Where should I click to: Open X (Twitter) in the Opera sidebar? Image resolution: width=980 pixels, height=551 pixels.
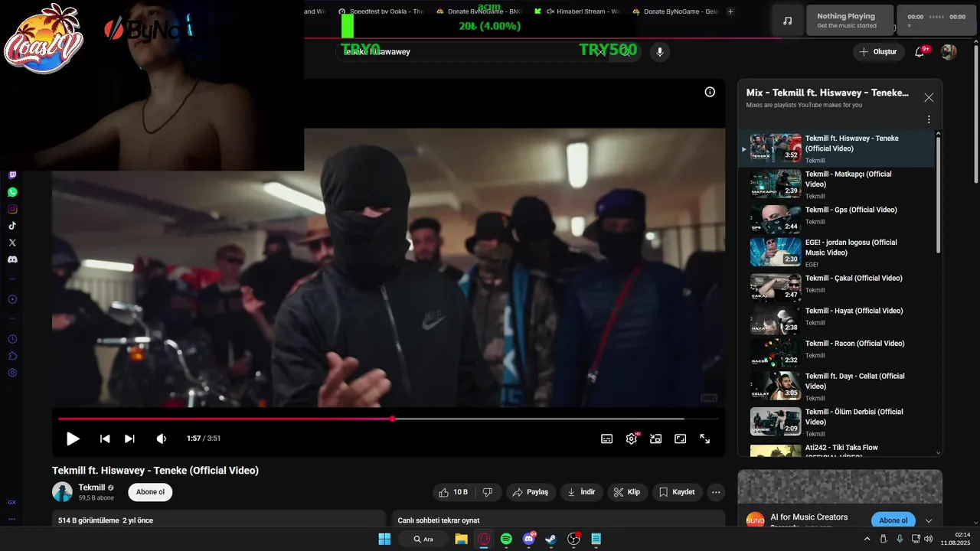point(12,243)
